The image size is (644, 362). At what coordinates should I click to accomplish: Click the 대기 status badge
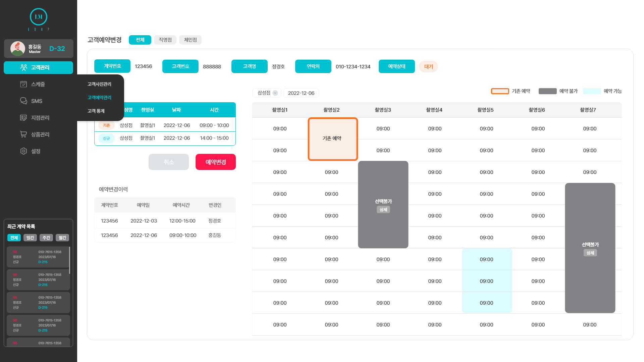coord(428,66)
